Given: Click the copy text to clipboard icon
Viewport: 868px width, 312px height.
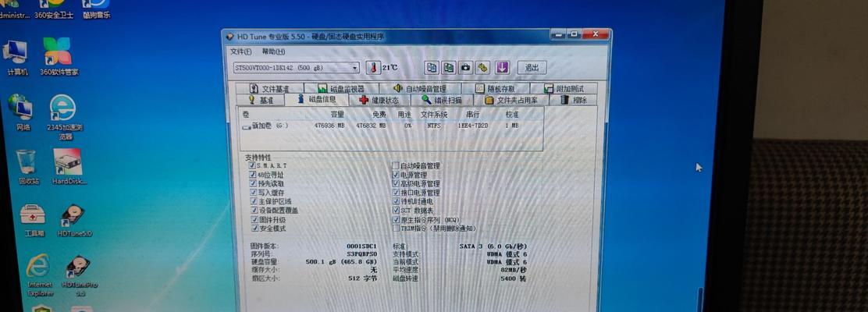Looking at the screenshot, I should coord(431,68).
